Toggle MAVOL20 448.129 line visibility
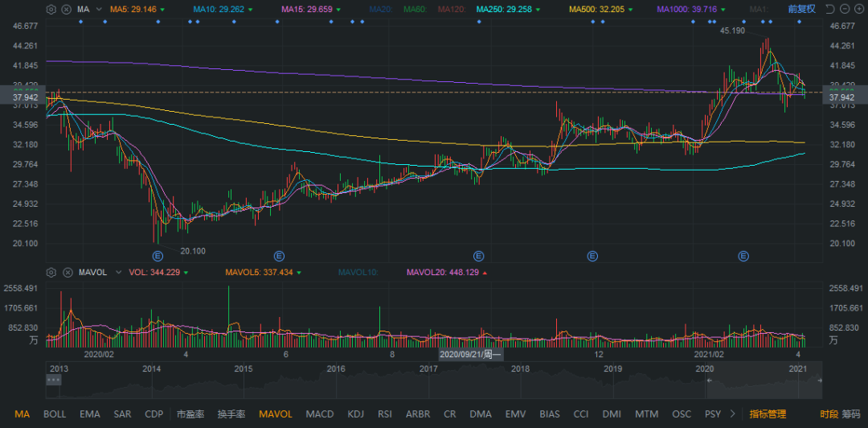The height and width of the screenshot is (428, 868). point(442,272)
